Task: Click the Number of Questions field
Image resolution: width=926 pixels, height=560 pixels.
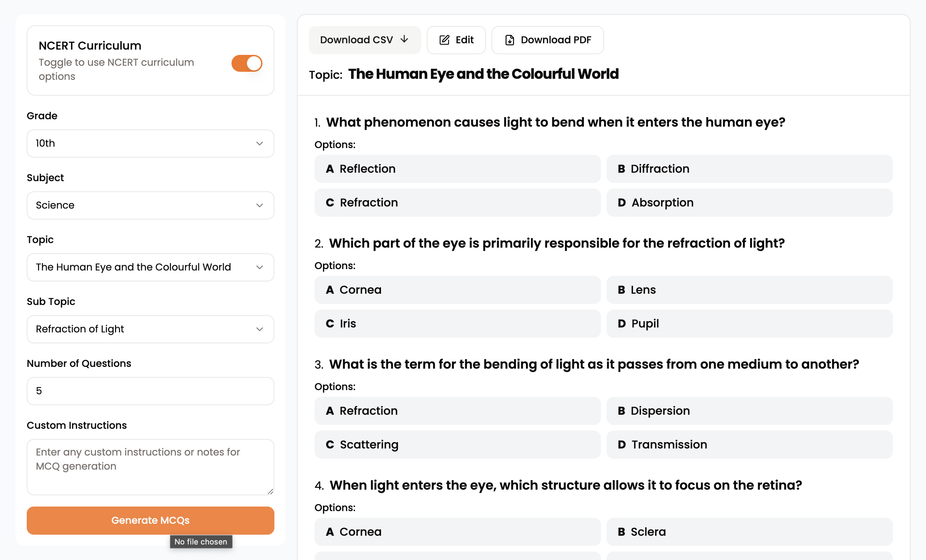Action: (x=150, y=391)
